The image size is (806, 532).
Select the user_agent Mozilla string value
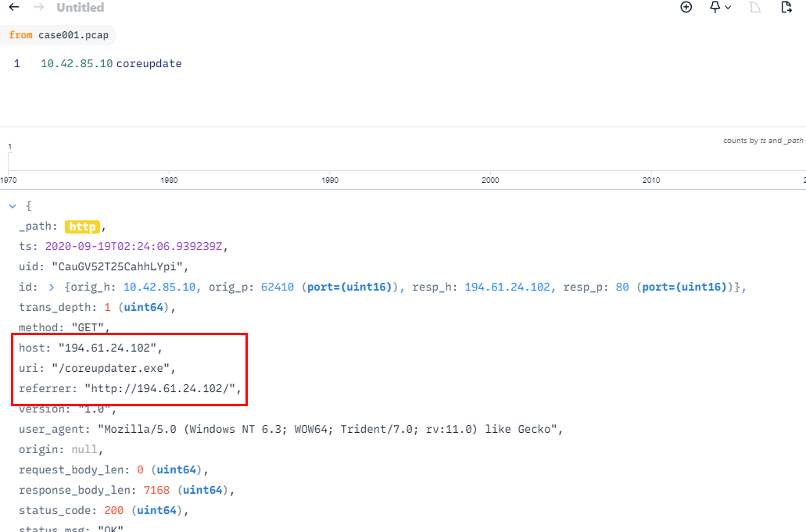click(330, 430)
